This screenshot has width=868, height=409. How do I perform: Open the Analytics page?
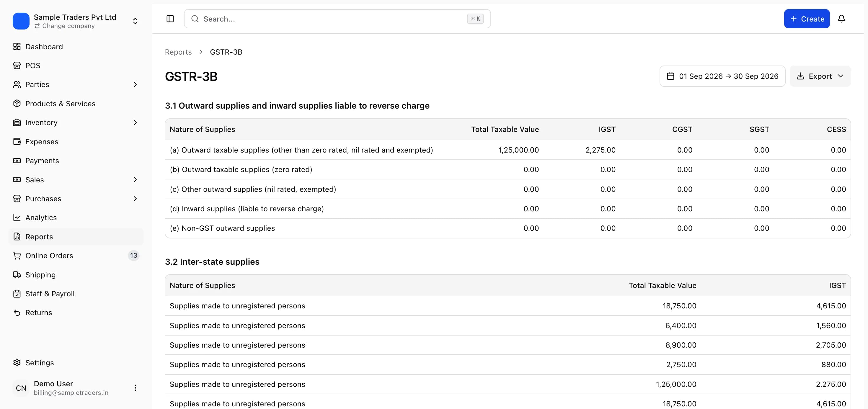tap(76, 217)
